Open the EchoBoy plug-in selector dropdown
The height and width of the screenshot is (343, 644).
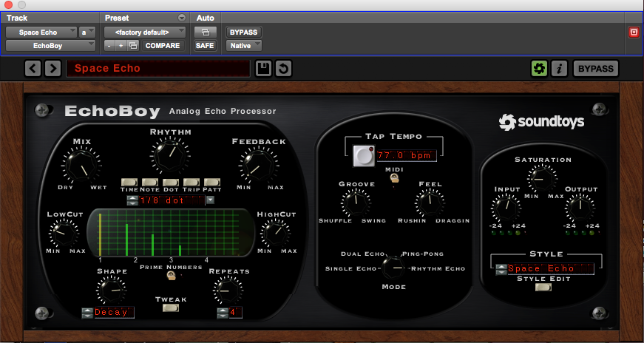tap(50, 46)
